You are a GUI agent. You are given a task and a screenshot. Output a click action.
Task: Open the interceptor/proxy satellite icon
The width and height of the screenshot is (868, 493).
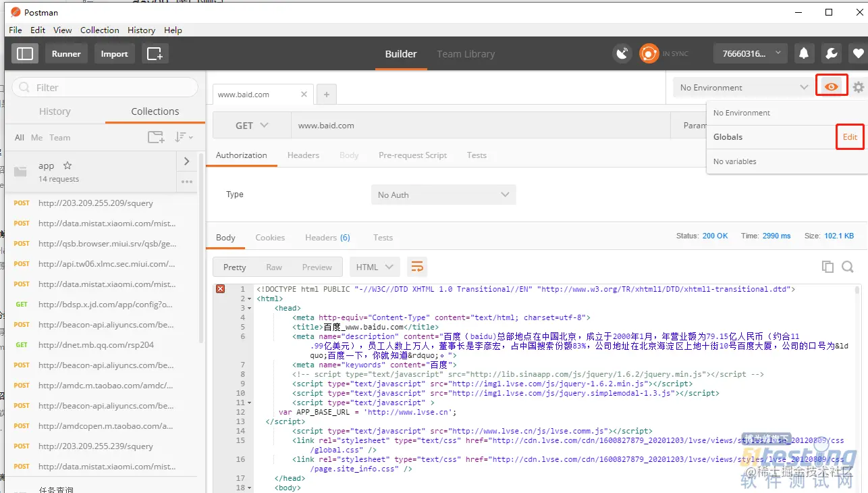(x=622, y=53)
